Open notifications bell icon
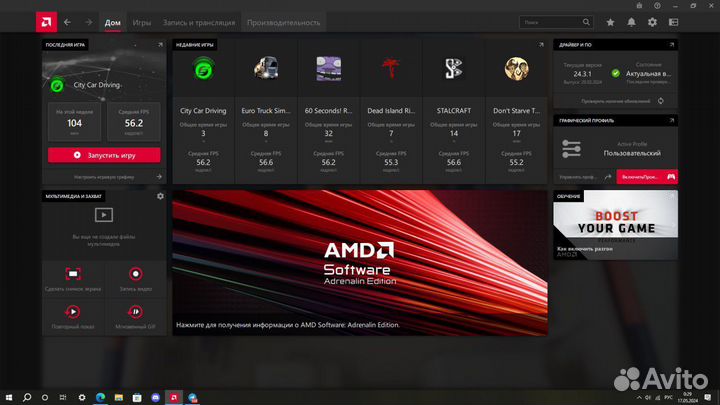Image resolution: width=720 pixels, height=405 pixels. tap(632, 22)
